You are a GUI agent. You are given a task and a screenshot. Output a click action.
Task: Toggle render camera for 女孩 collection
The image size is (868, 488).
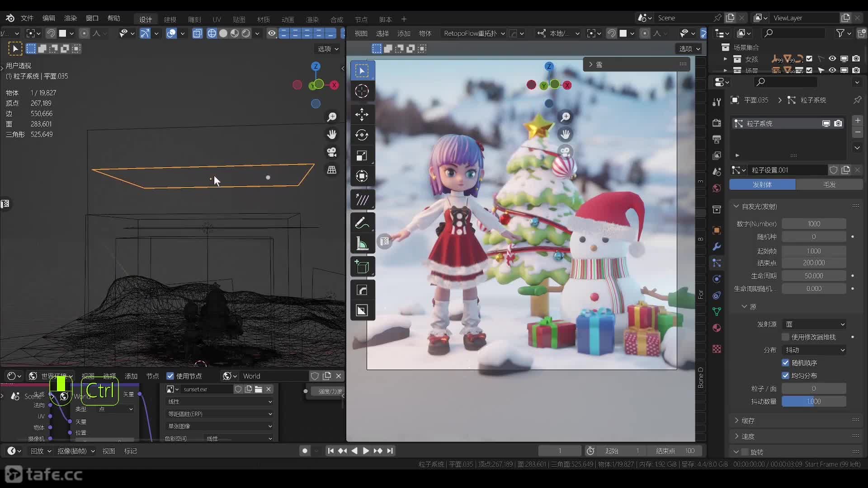point(856,59)
